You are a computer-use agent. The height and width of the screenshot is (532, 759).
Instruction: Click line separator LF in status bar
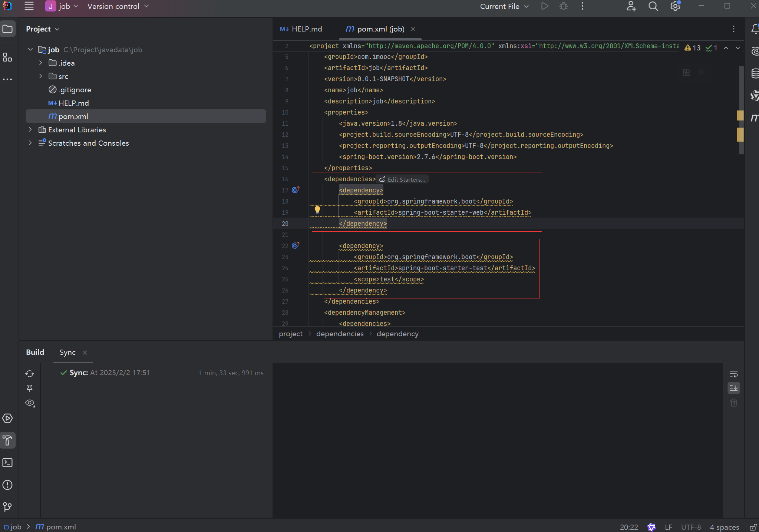pos(669,527)
